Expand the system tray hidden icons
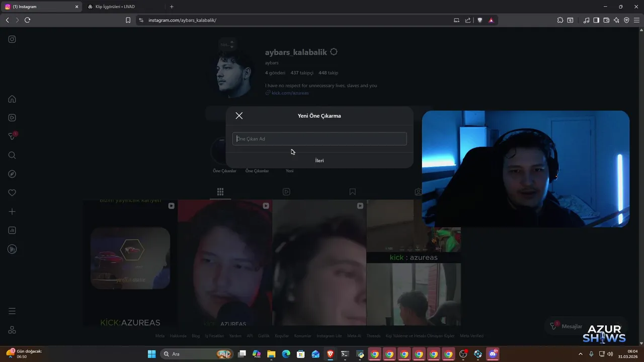The height and width of the screenshot is (362, 644). (581, 354)
